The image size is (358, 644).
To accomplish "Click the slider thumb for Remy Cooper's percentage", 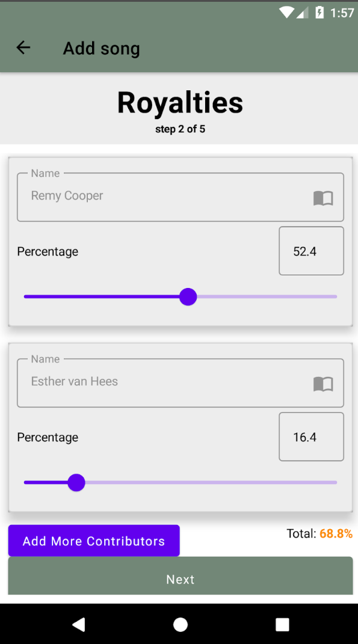I will coord(188,296).
